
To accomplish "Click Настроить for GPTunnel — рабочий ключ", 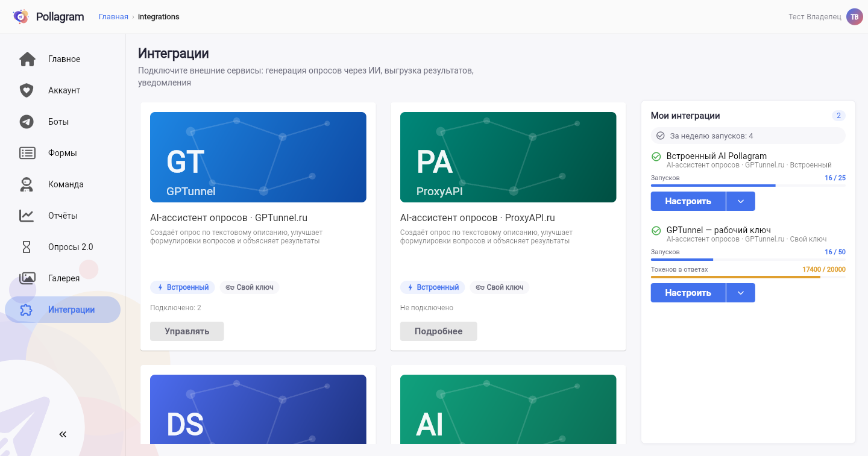I will coord(688,293).
